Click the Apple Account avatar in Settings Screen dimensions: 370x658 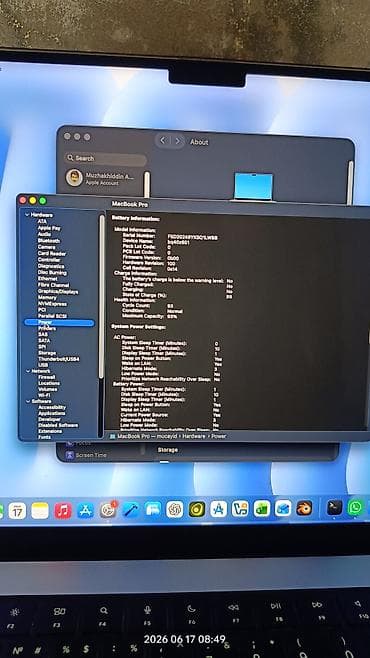coord(74,178)
